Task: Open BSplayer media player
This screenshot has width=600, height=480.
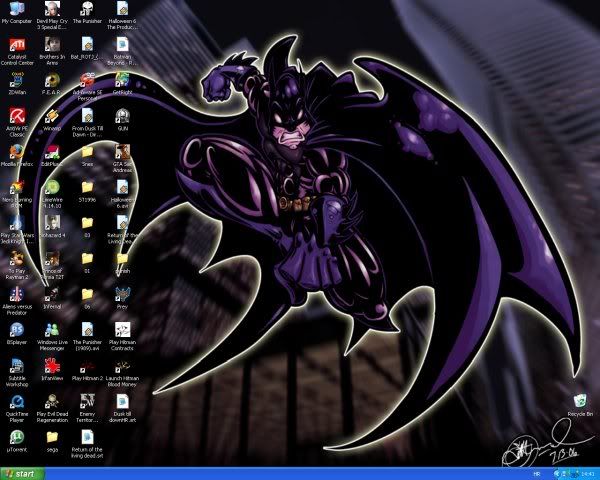Action: click(x=16, y=333)
